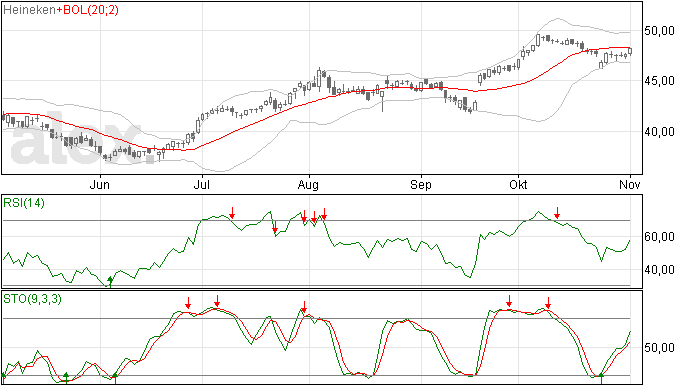Click the Okt month label
The width and height of the screenshot is (690, 387).
click(x=518, y=184)
